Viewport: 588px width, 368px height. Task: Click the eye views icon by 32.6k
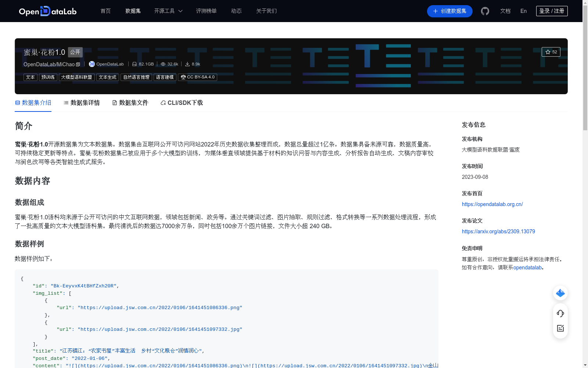pos(163,64)
